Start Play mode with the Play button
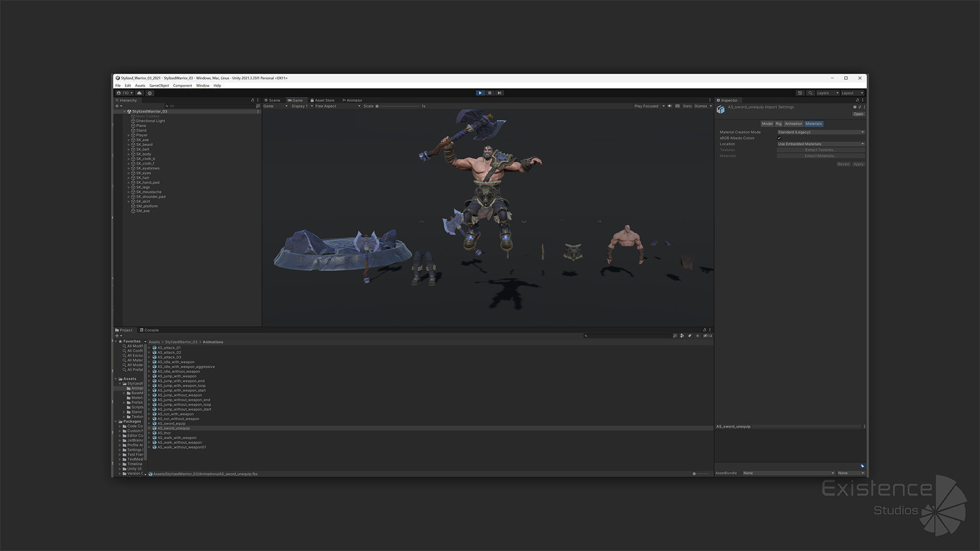Screen dimensions: 980x551 [x=480, y=93]
